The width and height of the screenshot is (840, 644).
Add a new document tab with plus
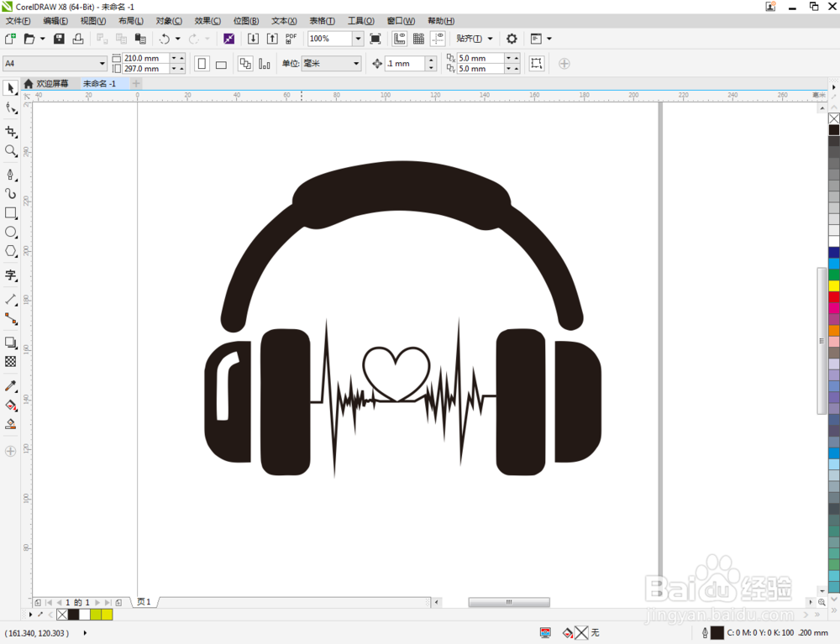(136, 83)
